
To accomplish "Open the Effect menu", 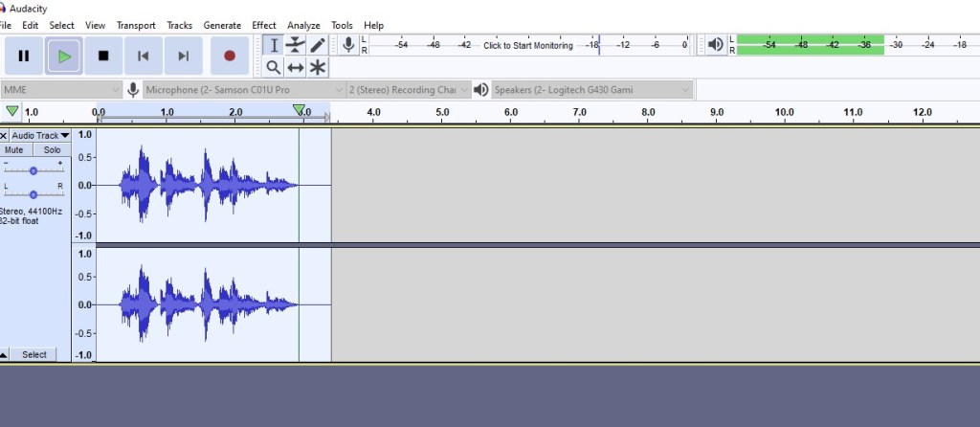I will click(x=264, y=25).
